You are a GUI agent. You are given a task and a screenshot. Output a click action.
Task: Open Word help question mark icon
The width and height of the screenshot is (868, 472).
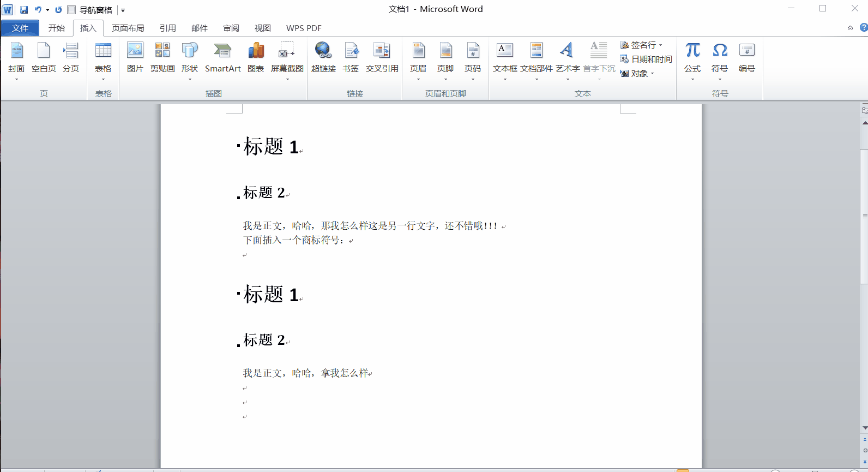[864, 27]
